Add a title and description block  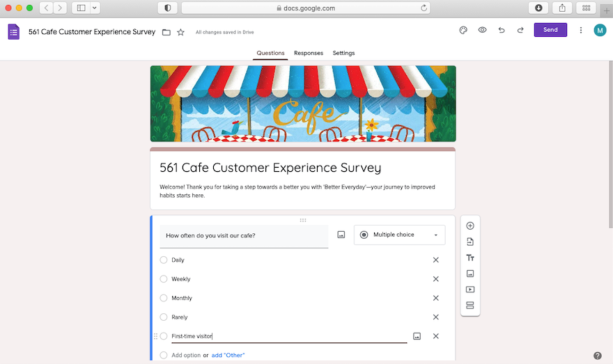[x=470, y=258]
